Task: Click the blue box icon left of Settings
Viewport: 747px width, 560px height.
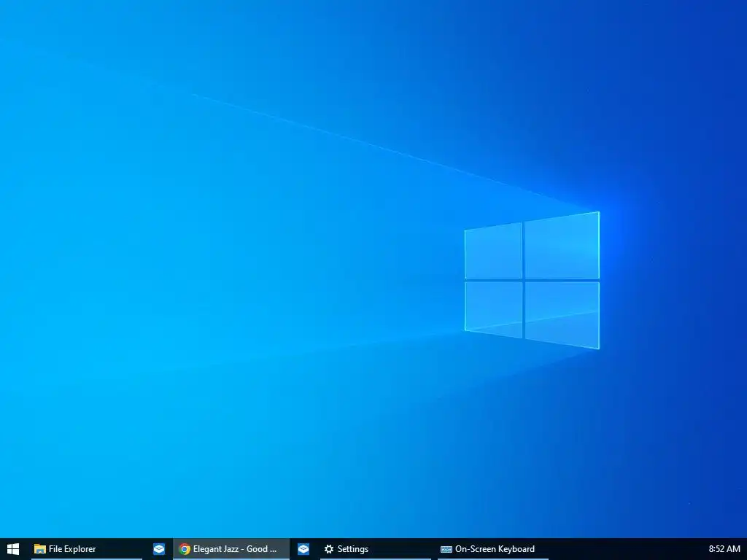Action: 303,549
